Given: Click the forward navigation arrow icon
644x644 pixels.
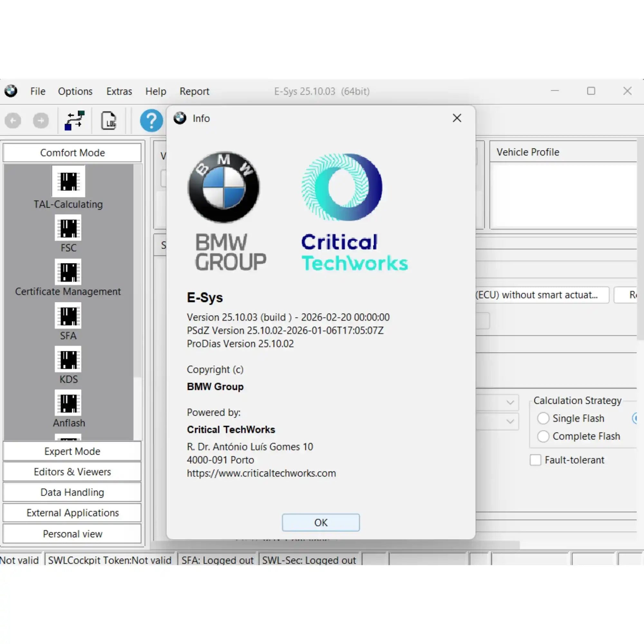Looking at the screenshot, I should (41, 120).
